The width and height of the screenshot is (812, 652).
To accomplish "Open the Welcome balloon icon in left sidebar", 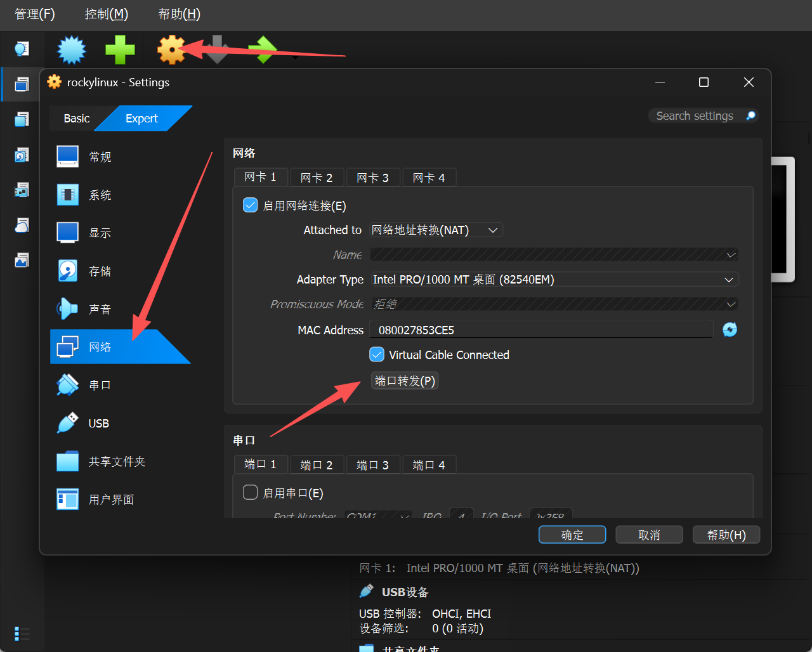I will (x=22, y=49).
